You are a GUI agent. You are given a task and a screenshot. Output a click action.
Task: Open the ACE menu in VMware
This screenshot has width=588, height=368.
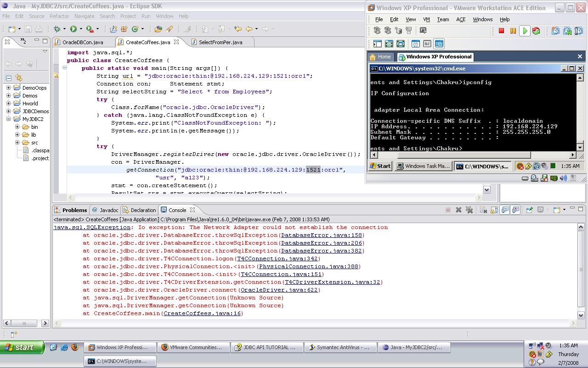coord(461,19)
